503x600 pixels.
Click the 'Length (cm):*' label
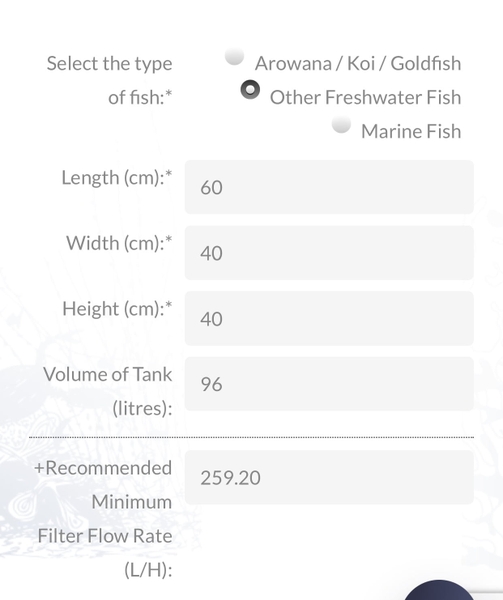click(117, 178)
